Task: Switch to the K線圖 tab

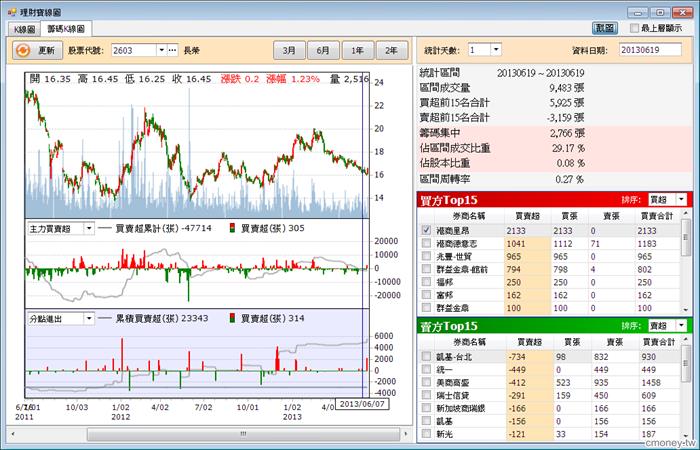Action: (x=24, y=28)
